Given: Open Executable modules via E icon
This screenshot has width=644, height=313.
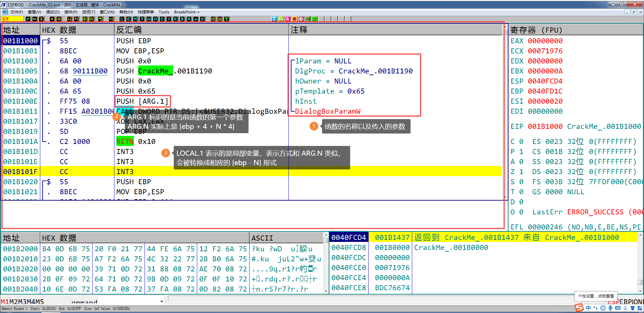Looking at the screenshot, I should 128,19.
